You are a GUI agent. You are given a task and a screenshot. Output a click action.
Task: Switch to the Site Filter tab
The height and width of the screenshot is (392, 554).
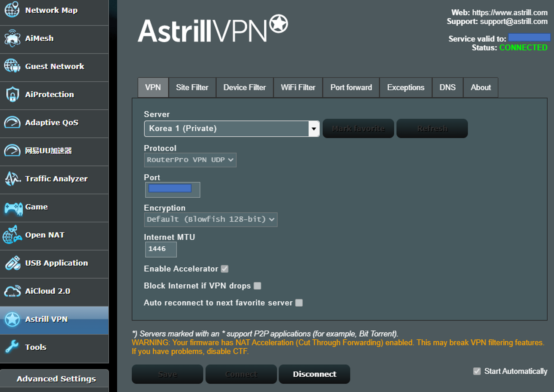(192, 87)
